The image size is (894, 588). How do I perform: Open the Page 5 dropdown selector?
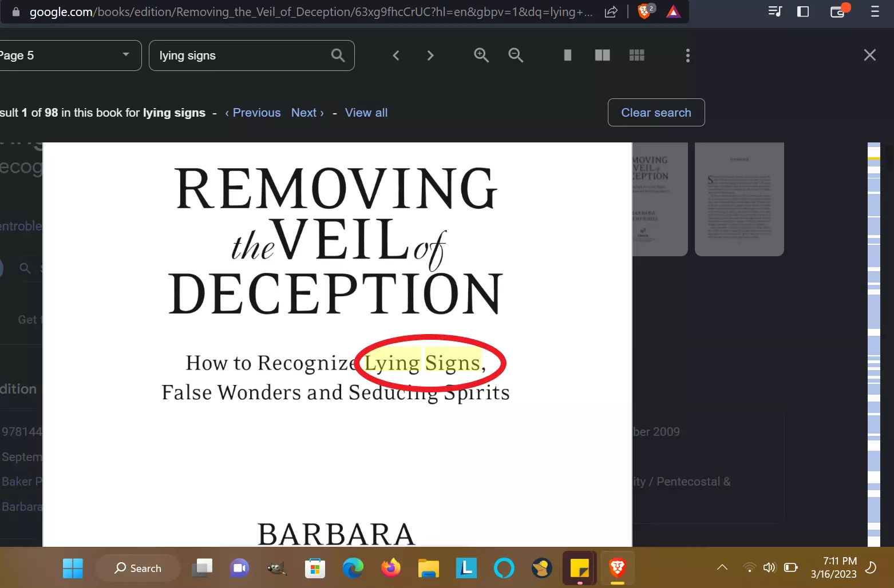pyautogui.click(x=69, y=55)
